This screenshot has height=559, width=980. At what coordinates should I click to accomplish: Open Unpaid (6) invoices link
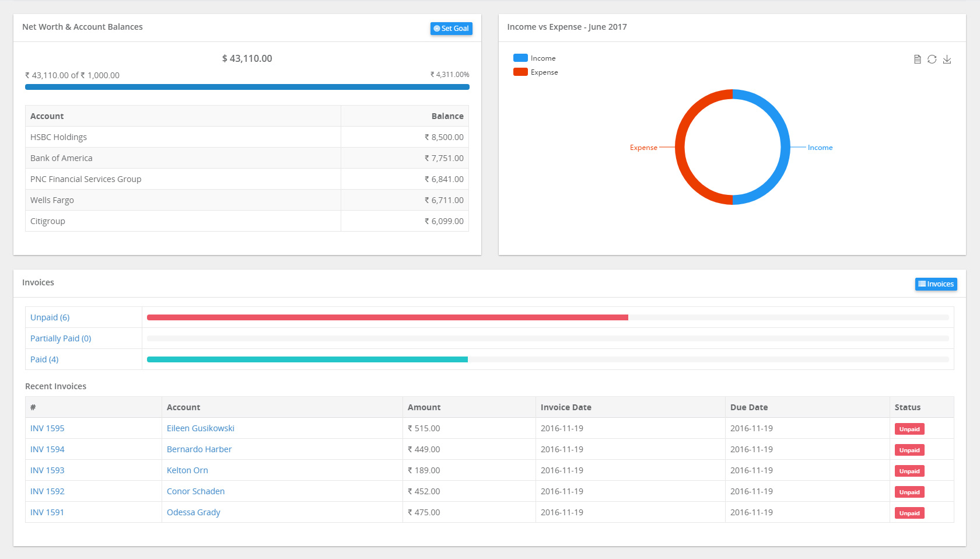coord(50,317)
